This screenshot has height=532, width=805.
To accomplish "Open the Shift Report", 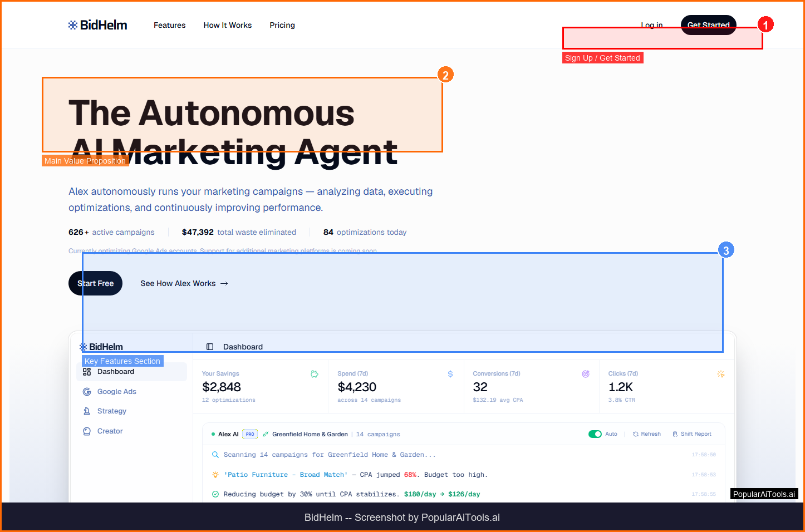I will coord(692,434).
